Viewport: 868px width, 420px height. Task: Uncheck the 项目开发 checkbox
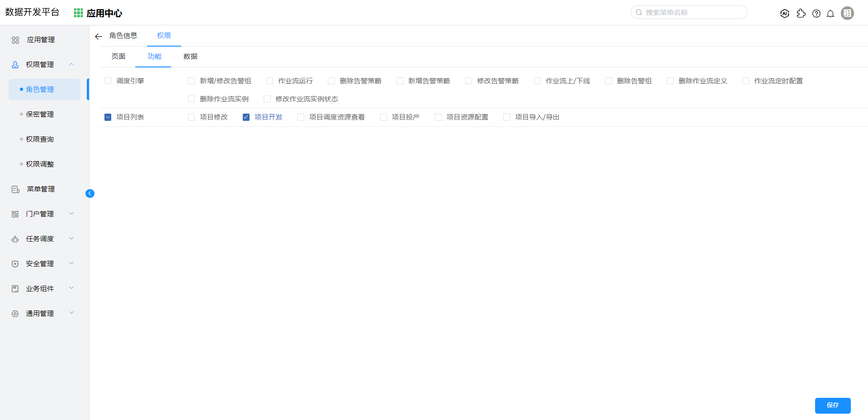(246, 117)
